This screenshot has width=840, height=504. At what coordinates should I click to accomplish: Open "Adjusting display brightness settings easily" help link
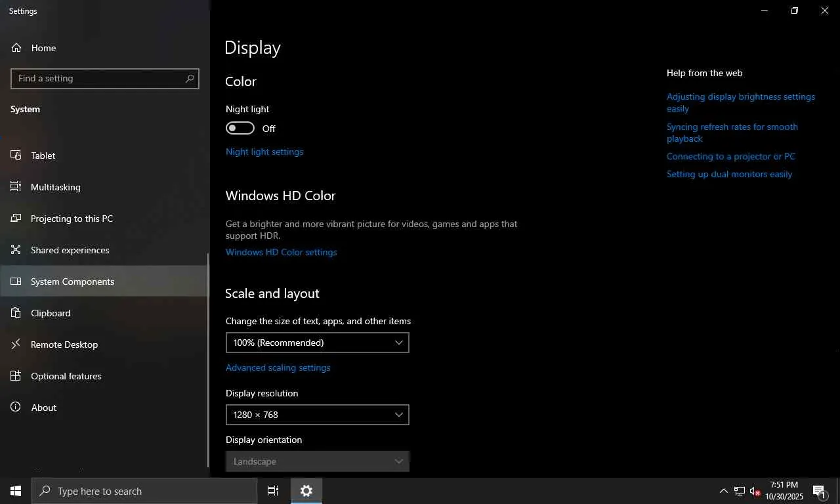741,102
